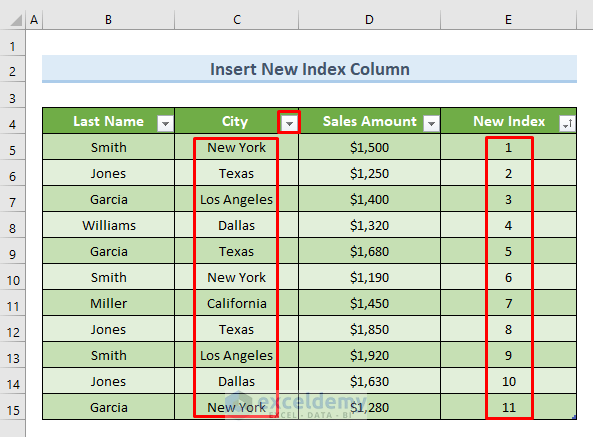This screenshot has height=437, width=593.
Task: Open the New Index sort dropdown
Action: [567, 123]
